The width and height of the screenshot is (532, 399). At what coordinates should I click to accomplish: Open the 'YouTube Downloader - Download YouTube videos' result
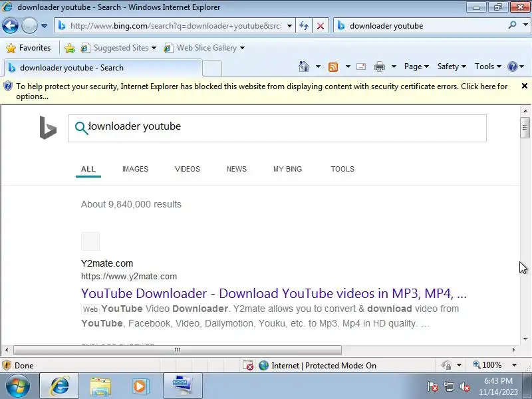pyautogui.click(x=274, y=293)
